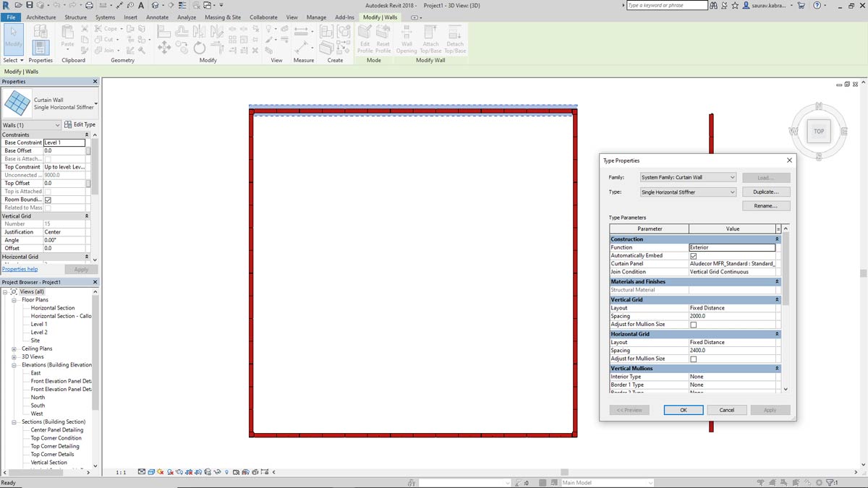Click the Detach Top/Base tool
The image size is (868, 488).
[455, 39]
